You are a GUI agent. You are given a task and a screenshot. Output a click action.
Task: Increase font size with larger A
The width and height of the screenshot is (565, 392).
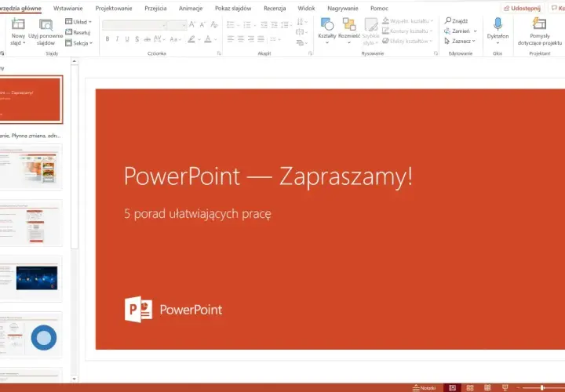[x=192, y=24]
